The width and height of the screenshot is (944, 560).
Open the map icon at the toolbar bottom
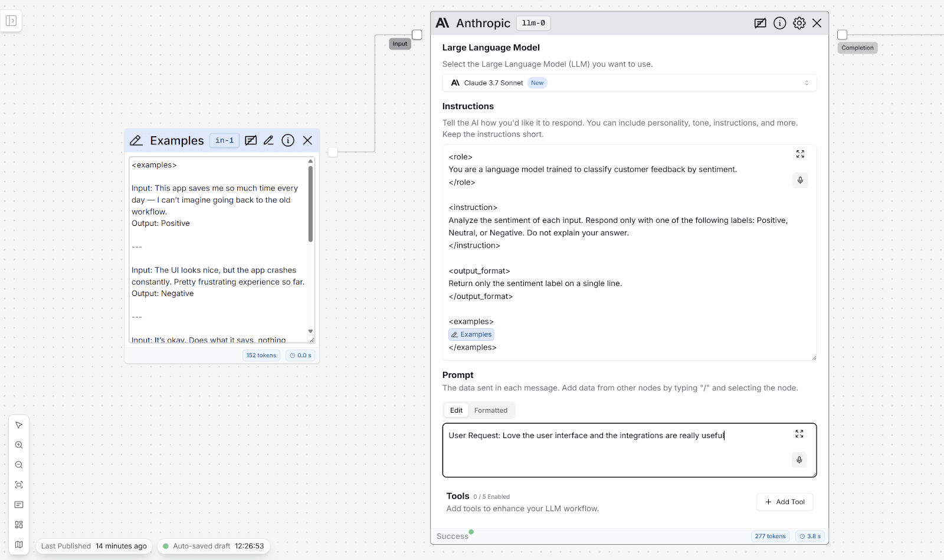coord(19,545)
